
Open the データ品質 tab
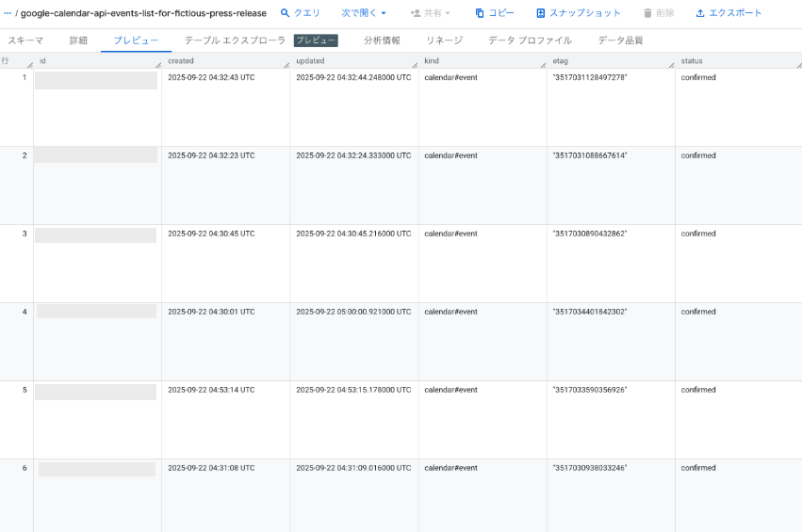(x=620, y=40)
